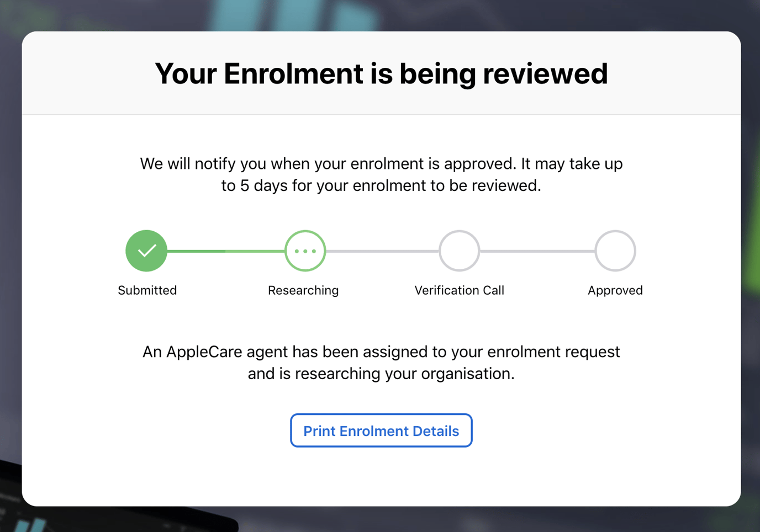Click the green progress segment between Submitted and Researching
This screenshot has height=532, width=760.
[225, 251]
